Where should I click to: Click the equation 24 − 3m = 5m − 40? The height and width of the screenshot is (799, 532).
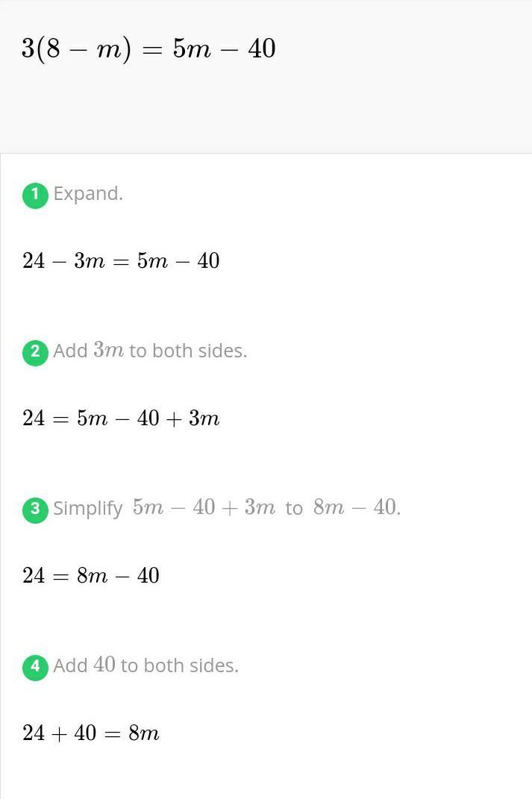tap(121, 261)
